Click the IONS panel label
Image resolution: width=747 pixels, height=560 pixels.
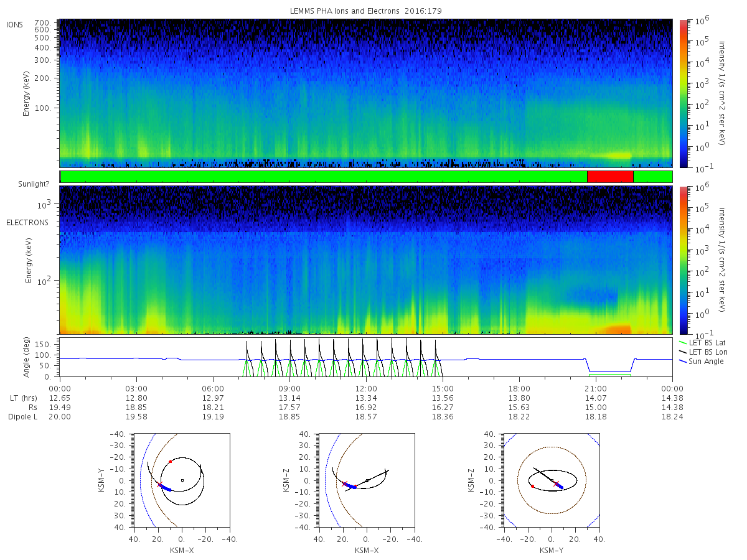pos(15,25)
